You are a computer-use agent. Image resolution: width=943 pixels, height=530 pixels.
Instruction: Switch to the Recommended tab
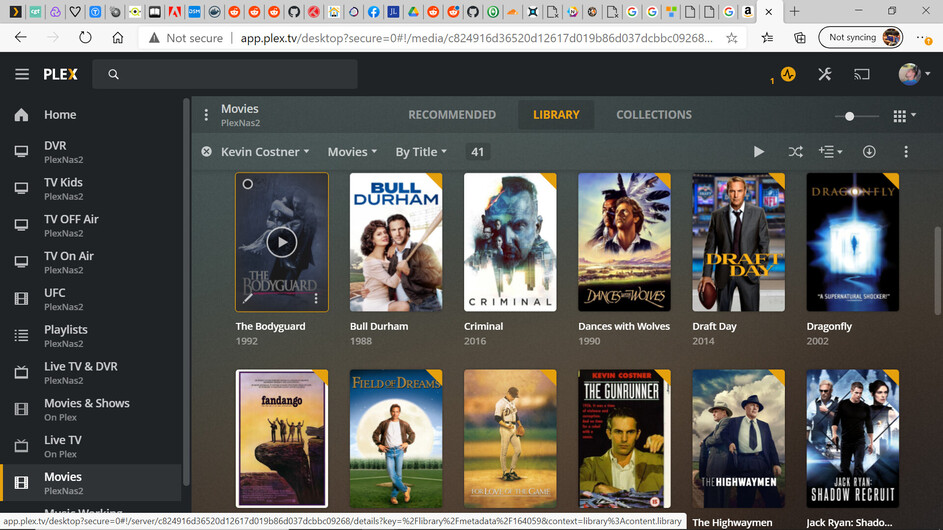452,114
